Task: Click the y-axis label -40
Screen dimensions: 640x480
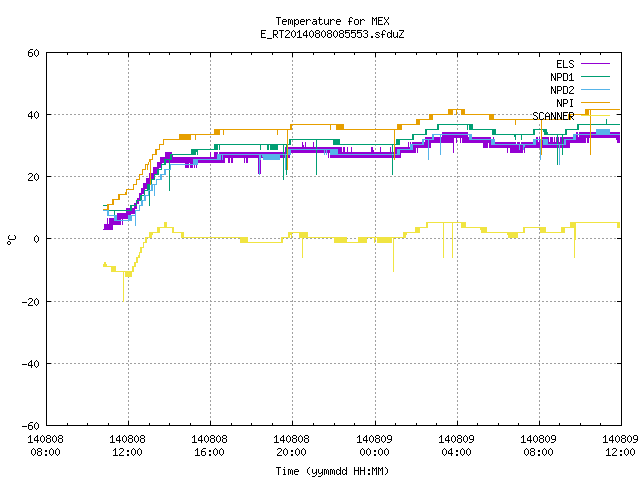Action: point(30,364)
